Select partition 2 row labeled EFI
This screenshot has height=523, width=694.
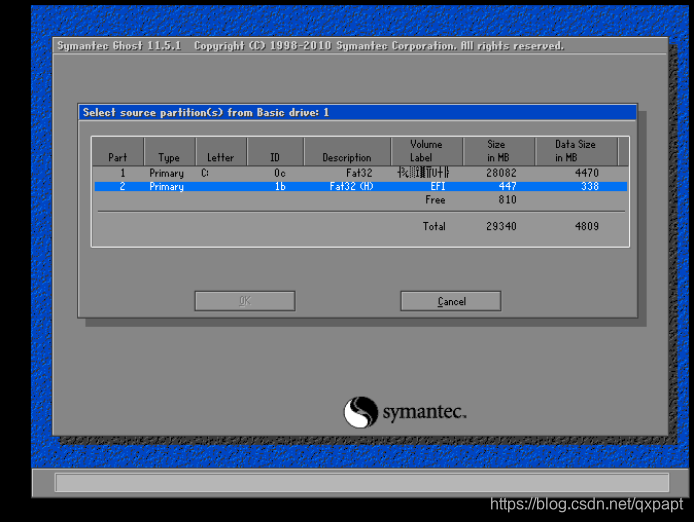pyautogui.click(x=360, y=187)
